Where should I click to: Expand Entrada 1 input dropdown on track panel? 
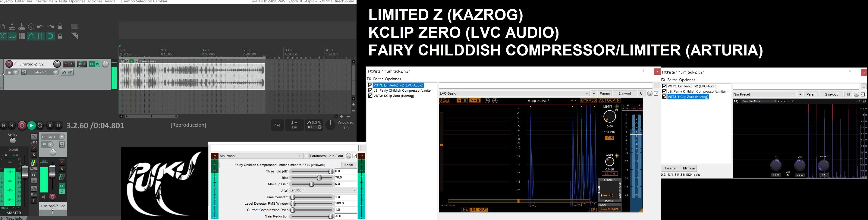pyautogui.click(x=56, y=72)
